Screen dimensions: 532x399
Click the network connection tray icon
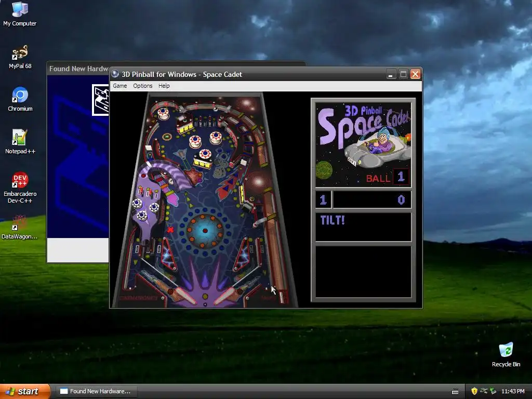tap(484, 391)
